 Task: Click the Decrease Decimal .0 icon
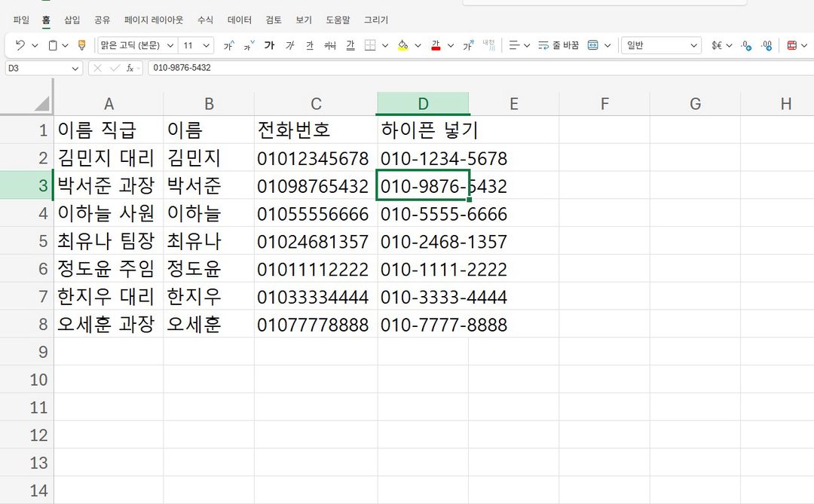point(746,45)
